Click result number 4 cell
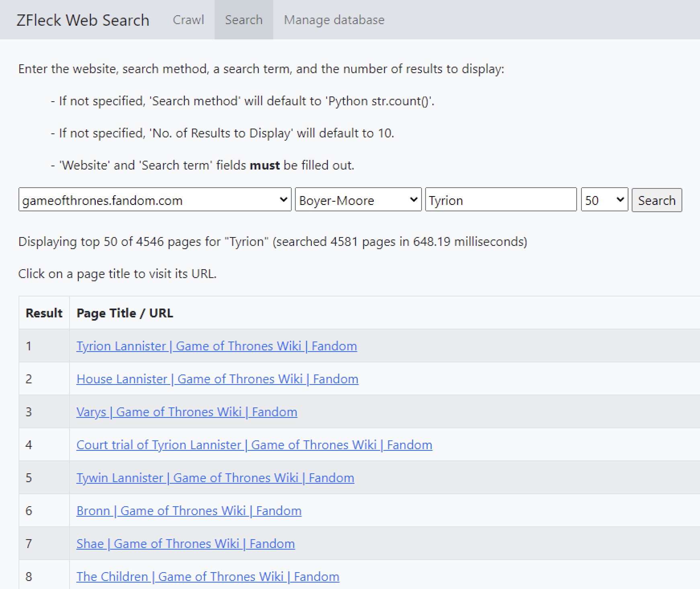 click(x=44, y=445)
